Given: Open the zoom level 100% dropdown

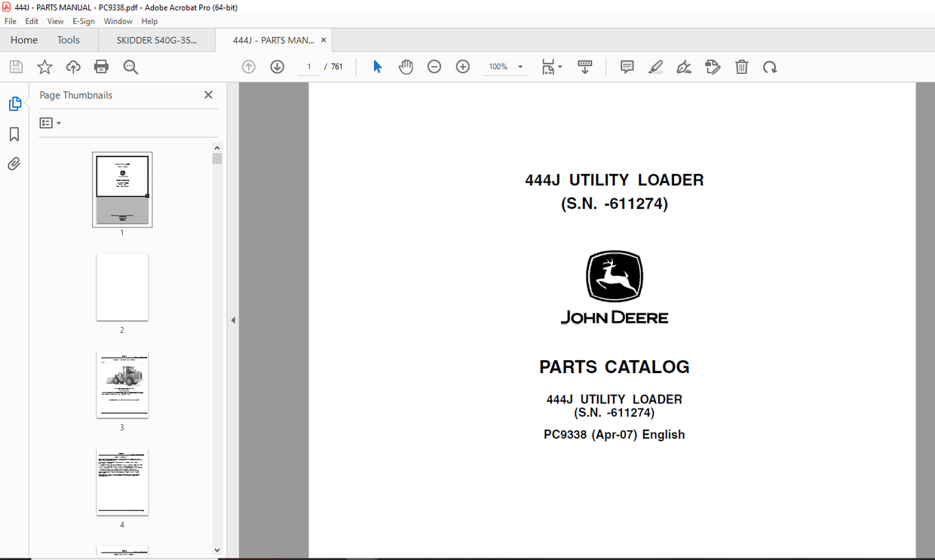Looking at the screenshot, I should coord(505,66).
